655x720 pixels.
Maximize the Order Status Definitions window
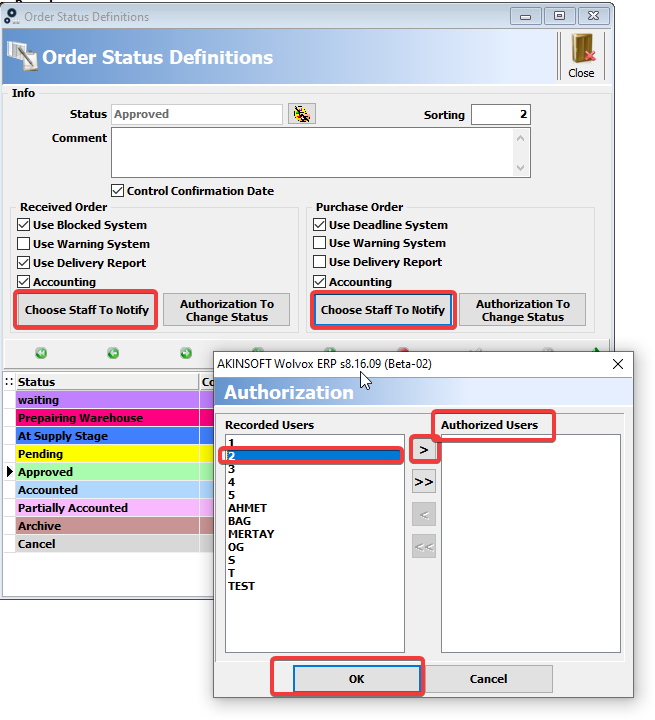559,16
